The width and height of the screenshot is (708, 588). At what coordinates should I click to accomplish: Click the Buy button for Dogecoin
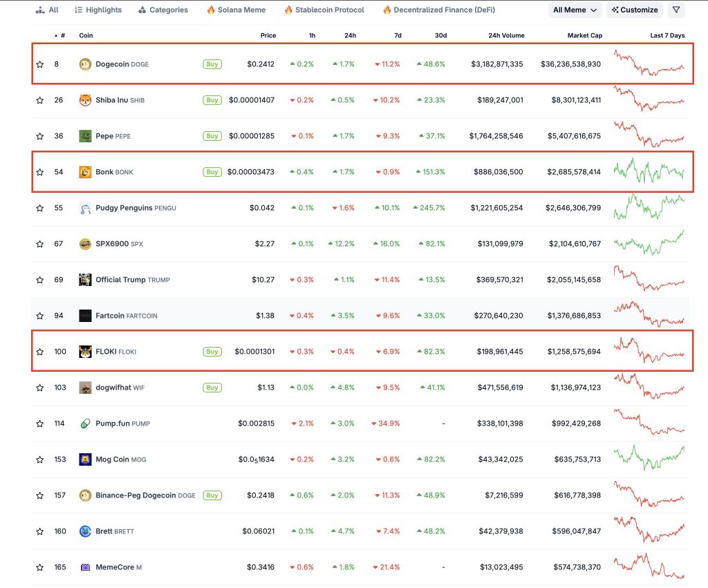[212, 64]
